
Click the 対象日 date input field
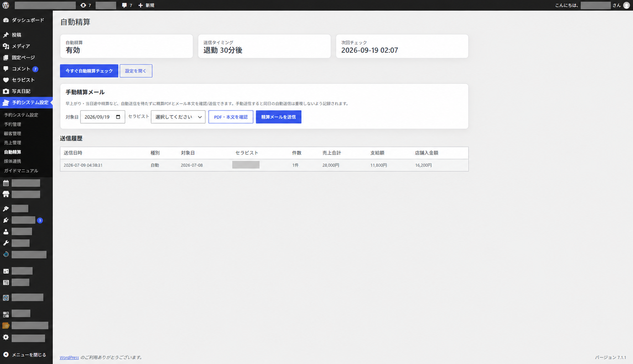103,117
